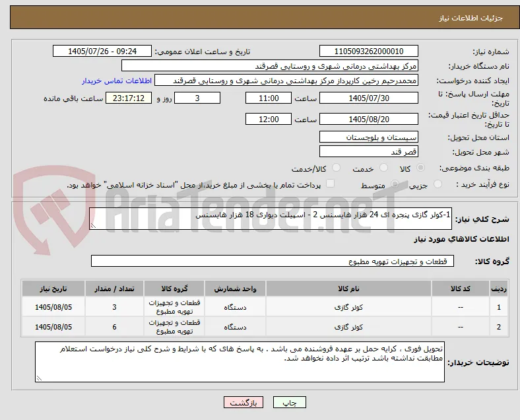The width and height of the screenshot is (520, 420).
Task: Click the چاپ (print) button
Action: click(289, 402)
